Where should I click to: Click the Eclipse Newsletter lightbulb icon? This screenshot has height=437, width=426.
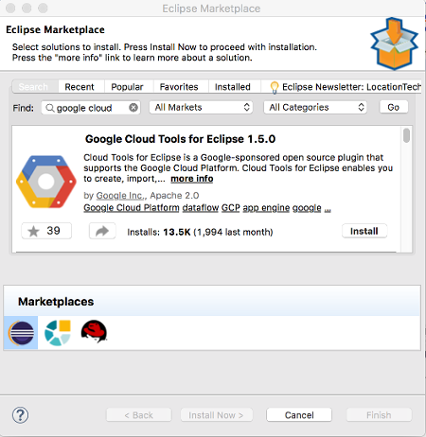tap(274, 87)
